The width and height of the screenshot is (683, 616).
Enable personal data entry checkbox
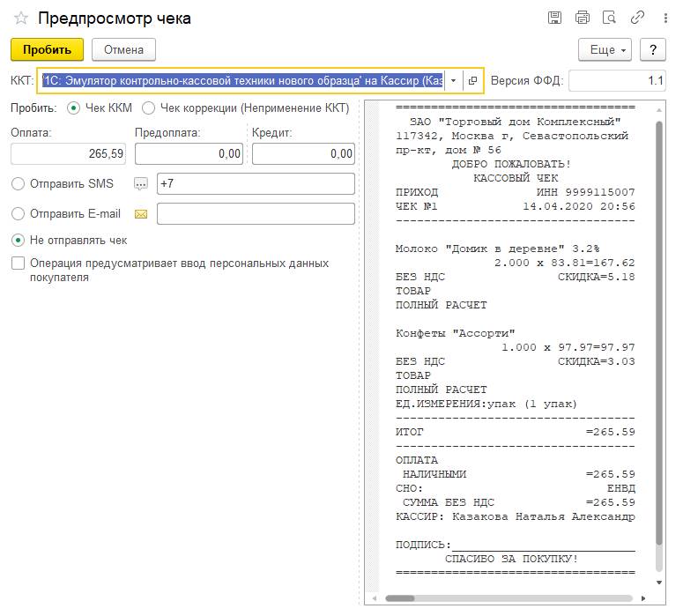click(x=18, y=263)
